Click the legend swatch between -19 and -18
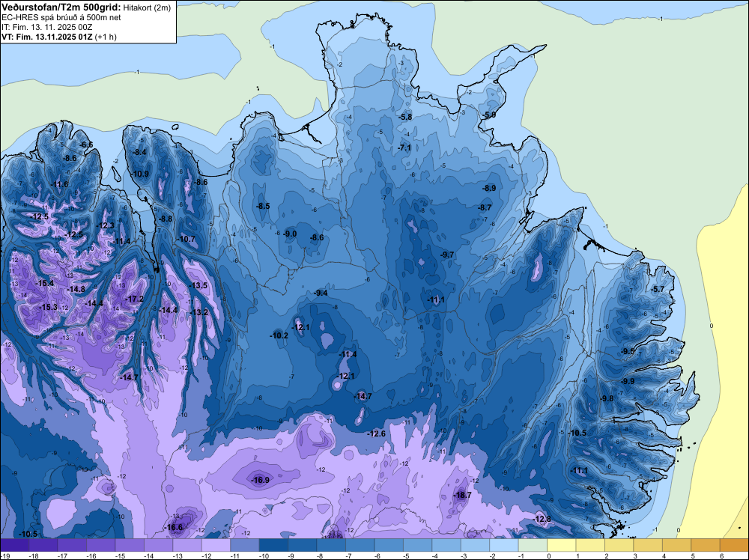Viewport: 749px width, 560px height. point(14,545)
